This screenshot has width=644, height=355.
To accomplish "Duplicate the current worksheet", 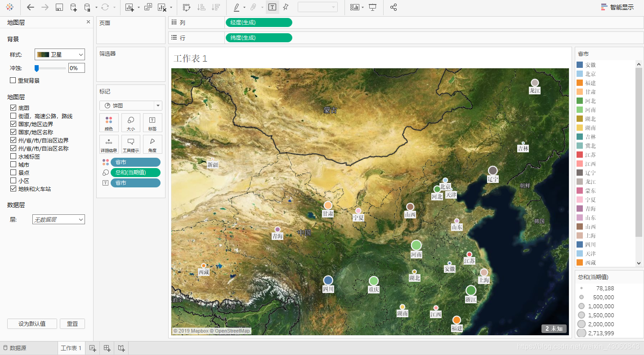I will (x=148, y=7).
